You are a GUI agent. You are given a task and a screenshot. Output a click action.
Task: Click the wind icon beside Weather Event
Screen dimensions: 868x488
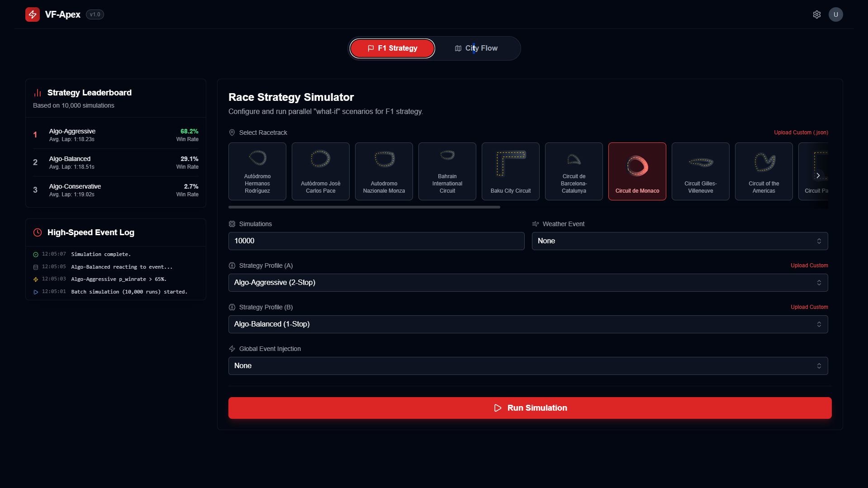coord(536,224)
